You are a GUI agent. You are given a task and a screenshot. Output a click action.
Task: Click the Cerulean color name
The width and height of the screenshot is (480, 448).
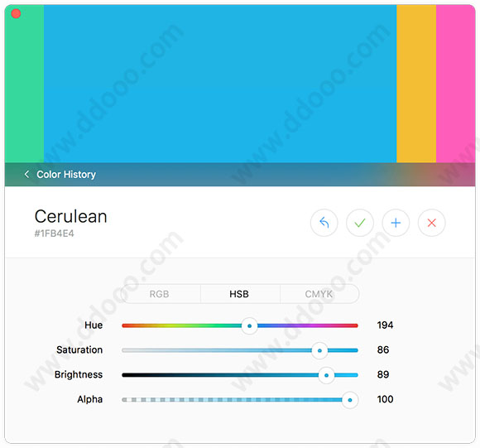point(70,216)
